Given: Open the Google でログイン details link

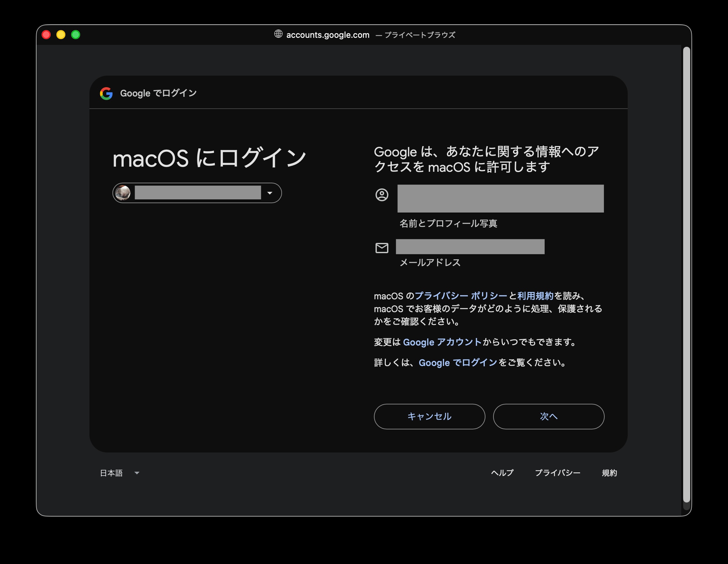Looking at the screenshot, I should [458, 363].
